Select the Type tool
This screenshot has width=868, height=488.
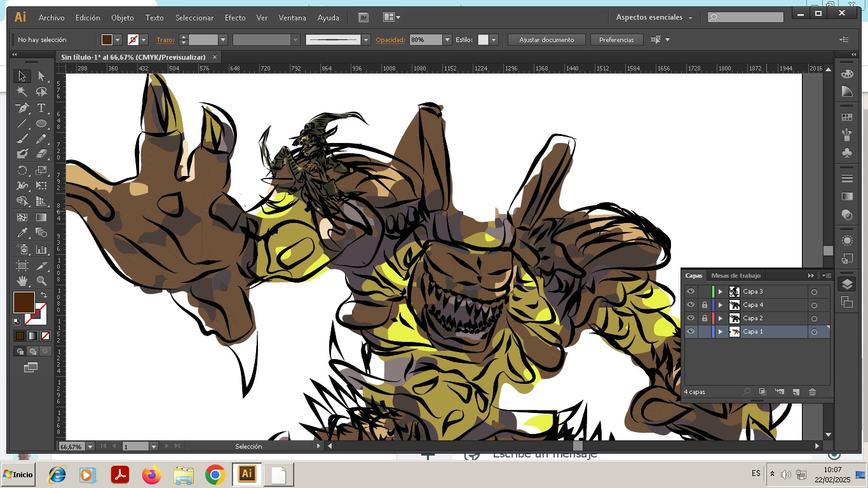pos(41,108)
